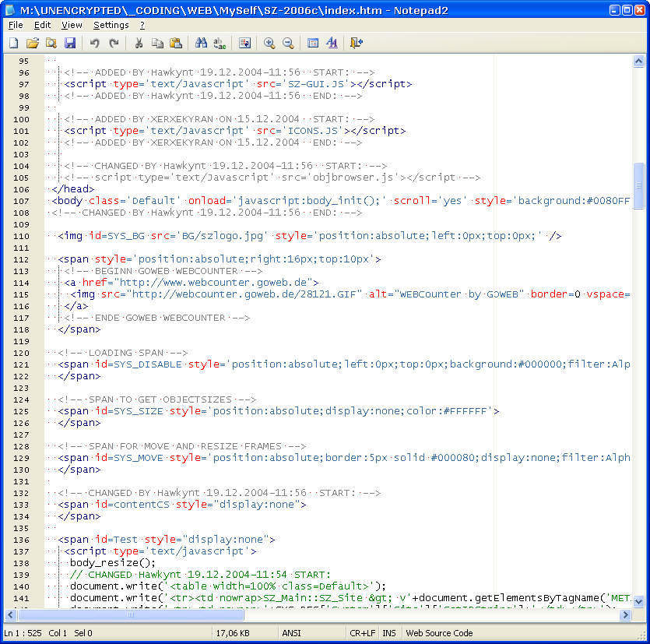Open a file using the folder icon
This screenshot has height=644, width=650.
tap(33, 43)
